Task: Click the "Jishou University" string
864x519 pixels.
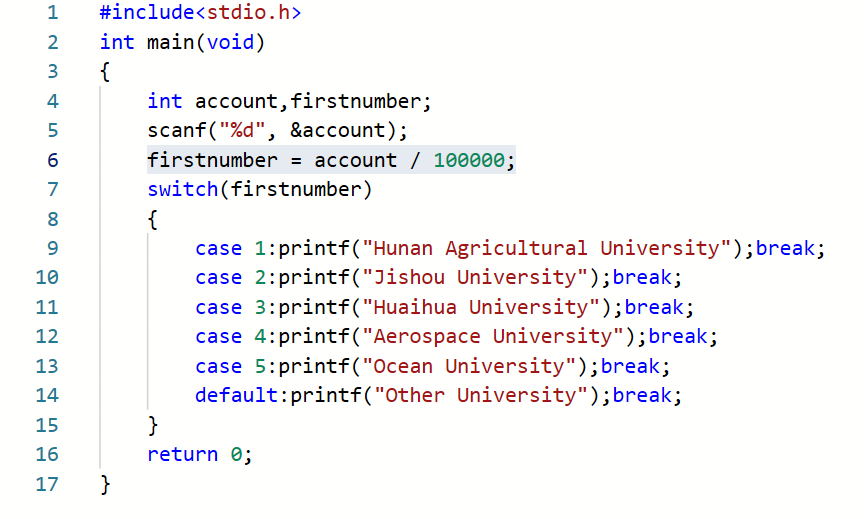Action: [x=474, y=277]
